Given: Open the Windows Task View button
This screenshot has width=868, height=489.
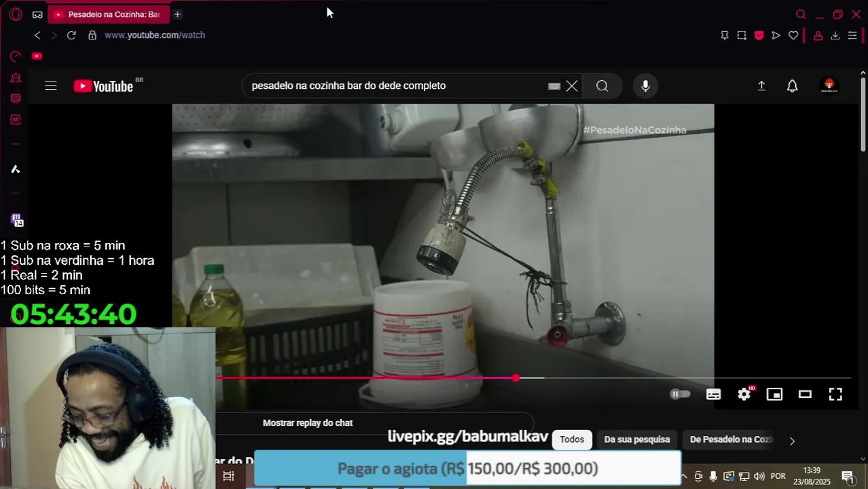Looking at the screenshot, I should click(228, 476).
